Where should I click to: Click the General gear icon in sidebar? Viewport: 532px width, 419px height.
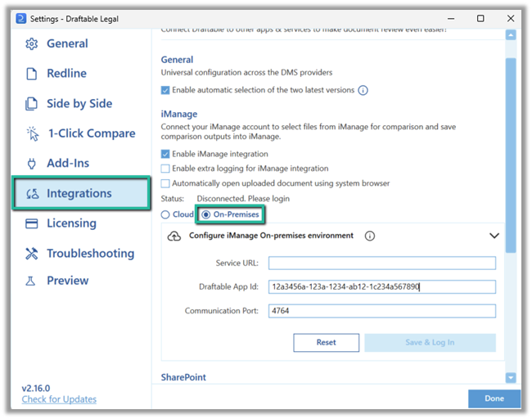point(32,43)
